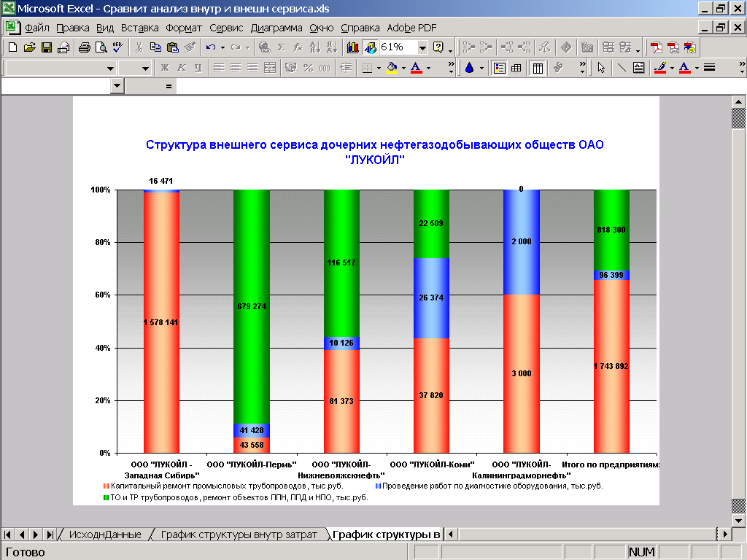The width and height of the screenshot is (747, 560).
Task: Open the undo history dropdown arrow
Action: tap(222, 47)
